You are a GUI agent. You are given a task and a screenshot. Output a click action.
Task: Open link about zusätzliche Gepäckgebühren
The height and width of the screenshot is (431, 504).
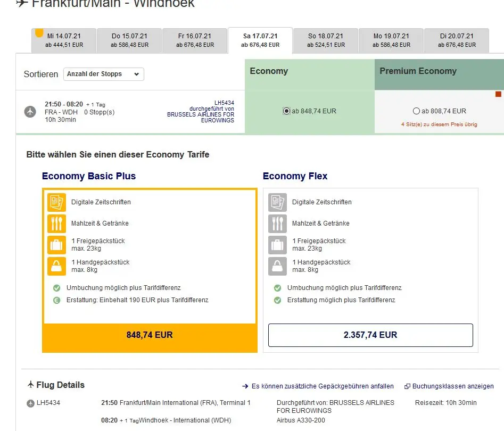[x=323, y=386]
